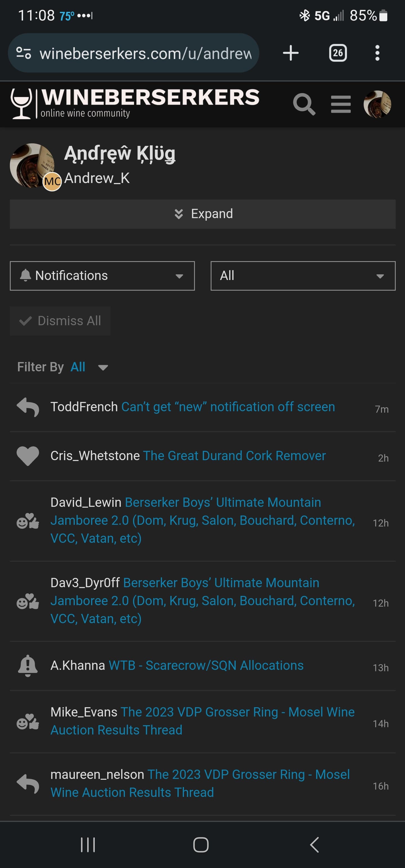Tap the browser address bar URL
The image size is (405, 868).
145,53
